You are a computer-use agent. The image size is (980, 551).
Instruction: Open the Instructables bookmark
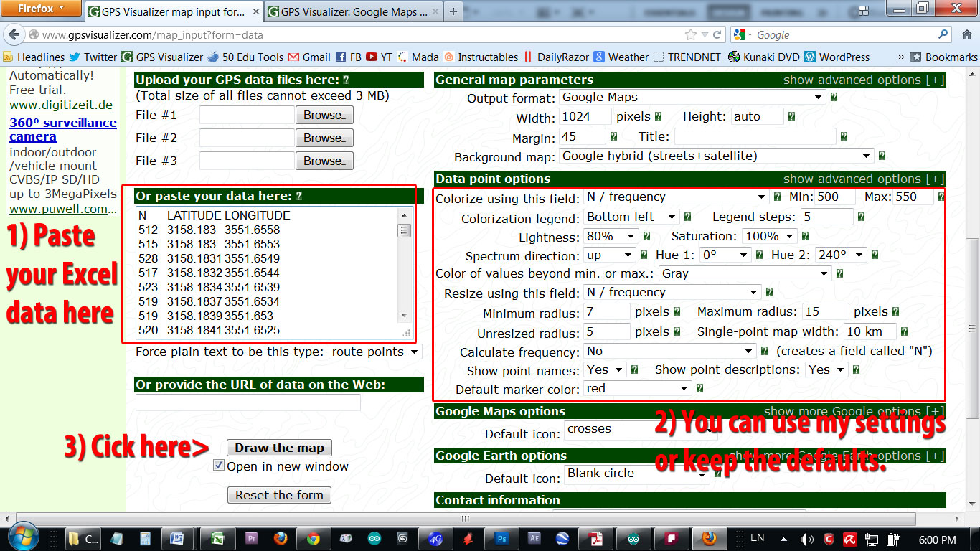tap(481, 57)
